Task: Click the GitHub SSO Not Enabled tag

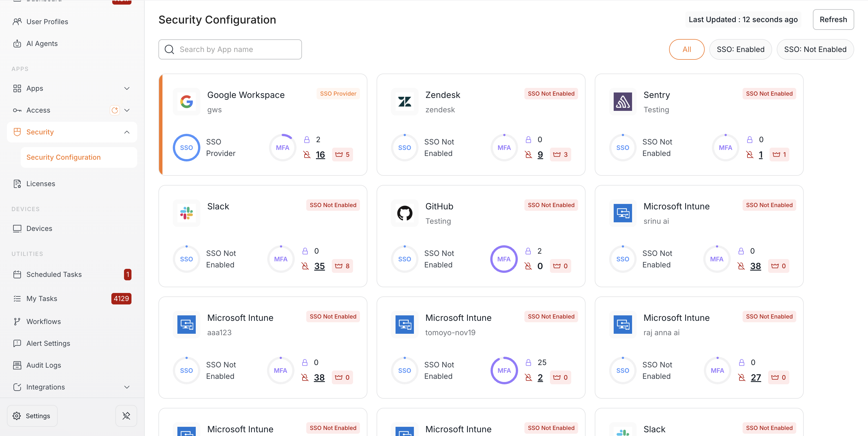Action: pos(551,205)
